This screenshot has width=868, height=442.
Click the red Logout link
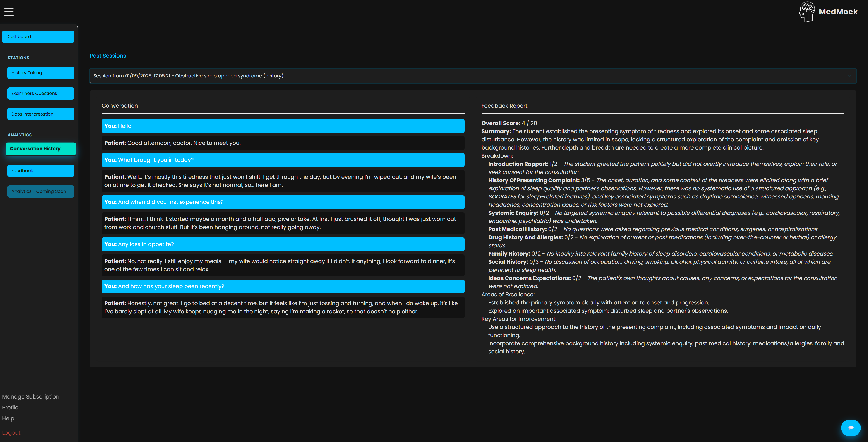[11, 432]
